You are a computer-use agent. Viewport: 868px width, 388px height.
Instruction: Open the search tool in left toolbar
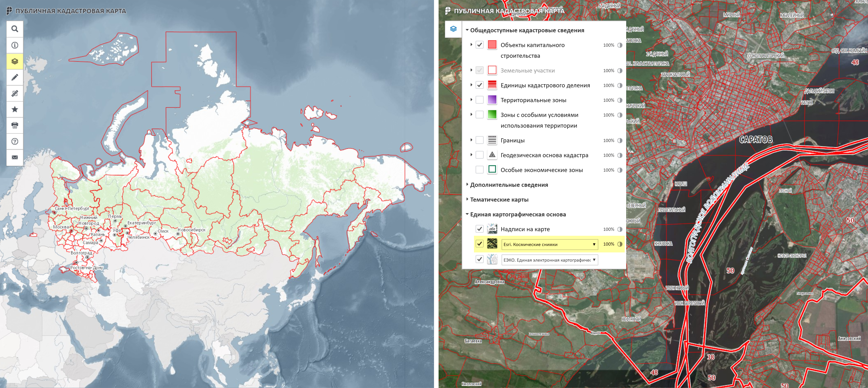tap(15, 29)
